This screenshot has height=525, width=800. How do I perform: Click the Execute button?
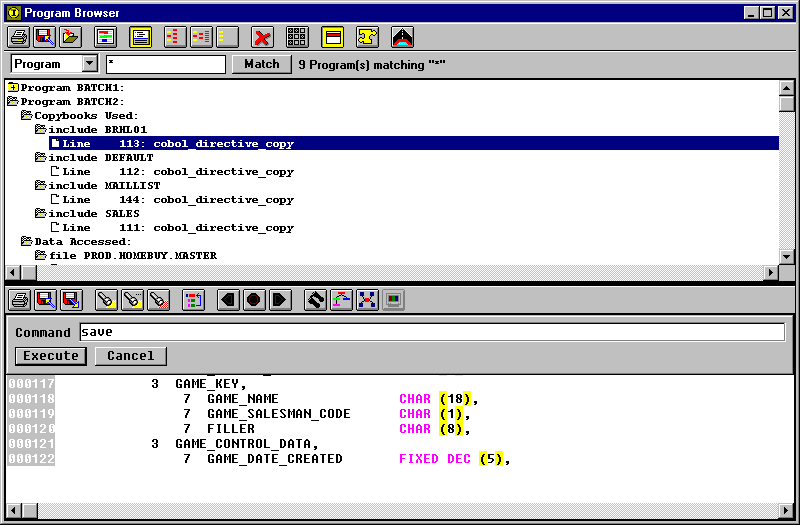click(x=51, y=356)
